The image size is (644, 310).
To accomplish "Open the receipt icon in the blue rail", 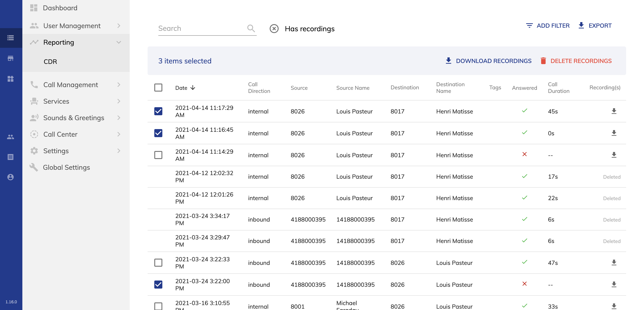I will point(11,157).
